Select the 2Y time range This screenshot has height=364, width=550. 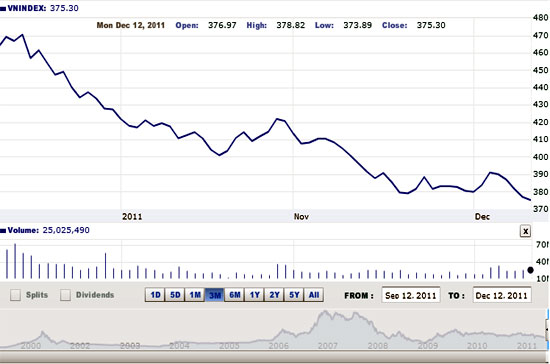[x=274, y=295]
